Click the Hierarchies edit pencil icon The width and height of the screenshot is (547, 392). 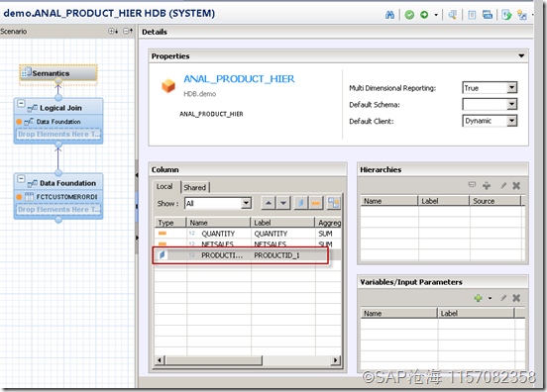click(x=503, y=185)
